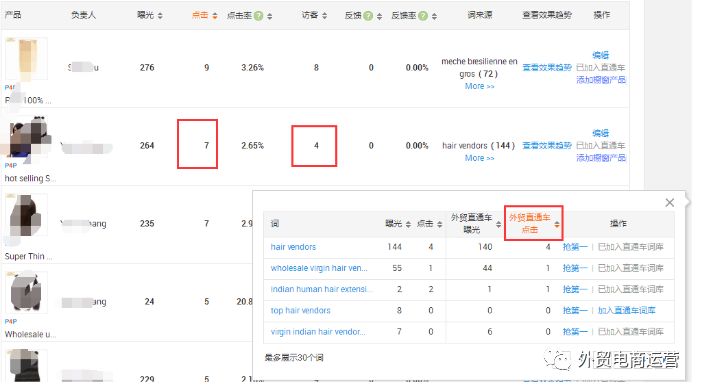Sort popup by 外贸直通车点击 arrows
Viewport: 702px width, 391px height.
pos(556,224)
